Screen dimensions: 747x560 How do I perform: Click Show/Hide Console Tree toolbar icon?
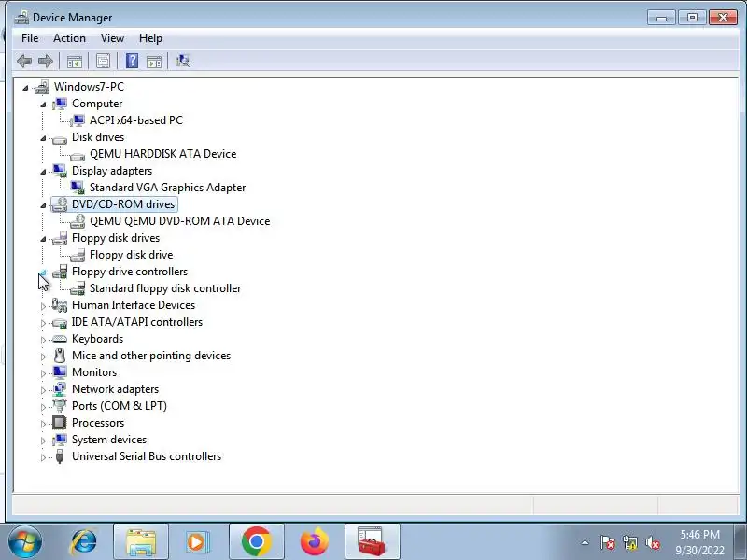coord(75,61)
